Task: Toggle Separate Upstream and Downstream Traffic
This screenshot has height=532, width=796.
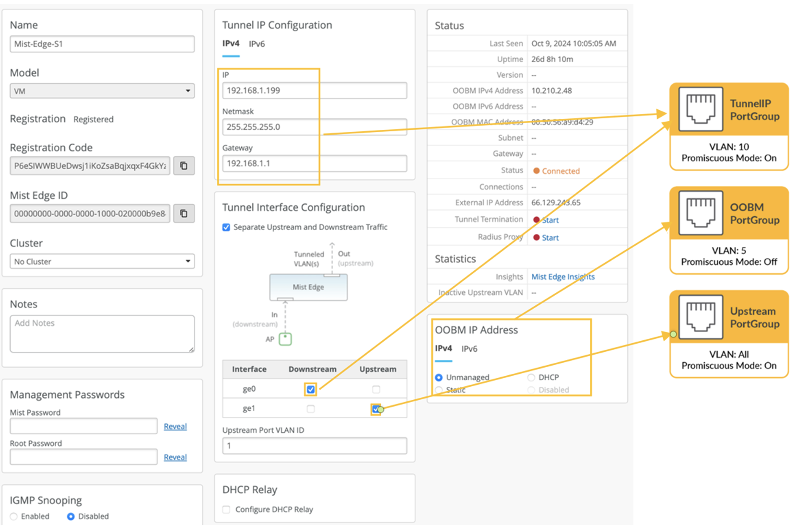Action: (x=226, y=227)
